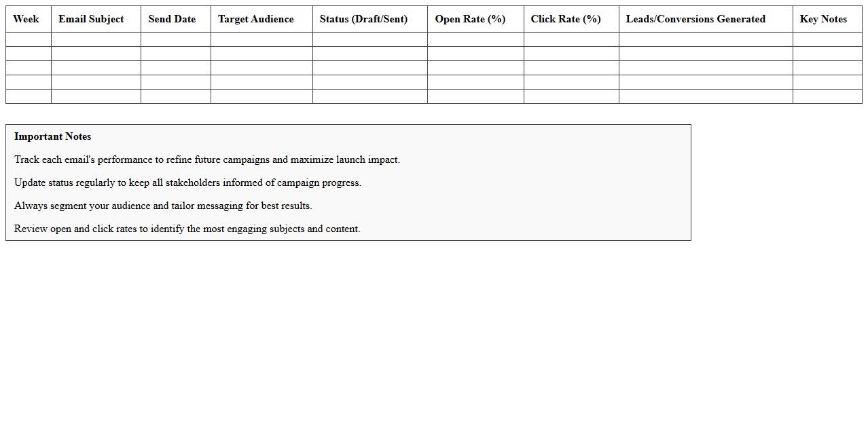Click the Week column header
This screenshot has height=441, width=868.
pyautogui.click(x=26, y=19)
